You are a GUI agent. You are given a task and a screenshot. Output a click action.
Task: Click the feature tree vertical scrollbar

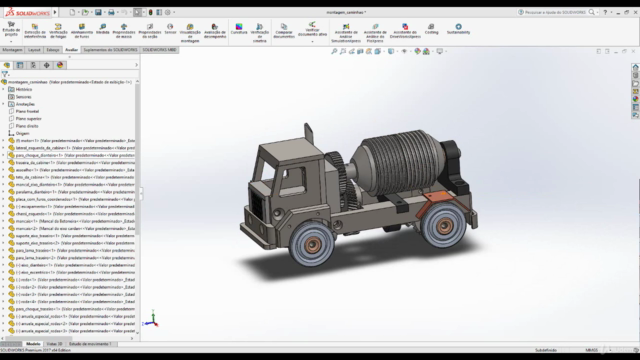click(138, 159)
